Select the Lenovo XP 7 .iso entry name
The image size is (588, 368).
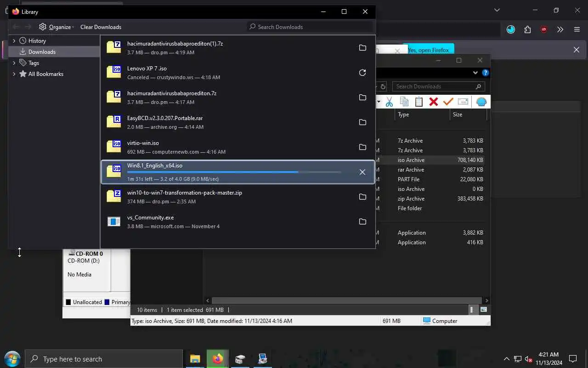(x=147, y=68)
